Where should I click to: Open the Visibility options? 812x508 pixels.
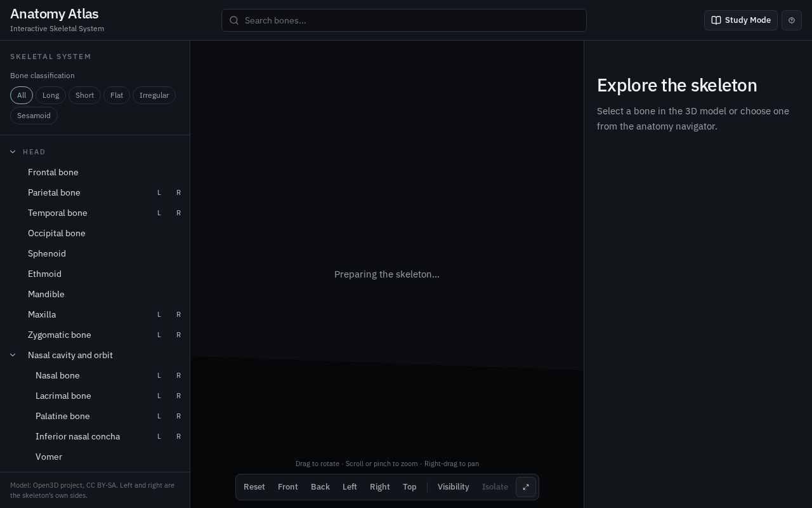click(454, 487)
